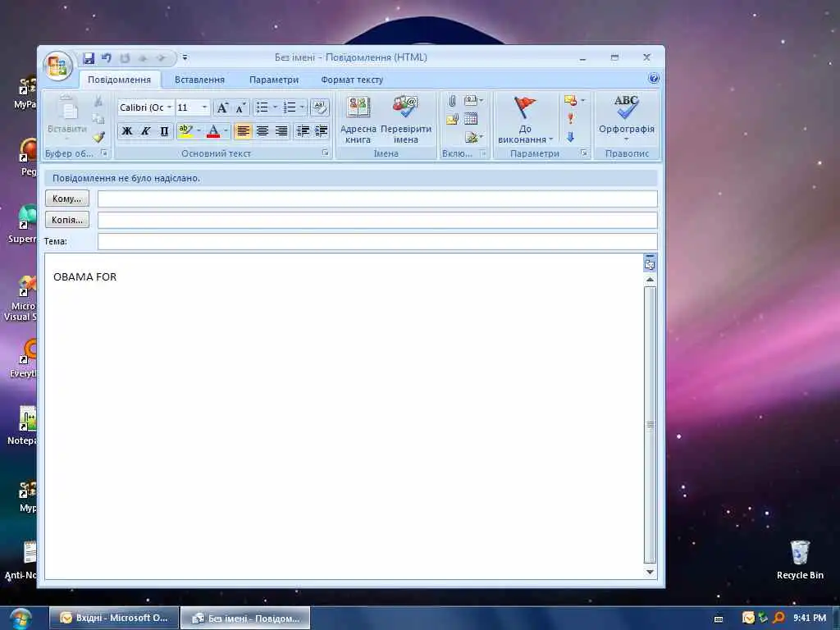Switch to the Вставлення tab
This screenshot has width=840, height=630.
pyautogui.click(x=199, y=80)
